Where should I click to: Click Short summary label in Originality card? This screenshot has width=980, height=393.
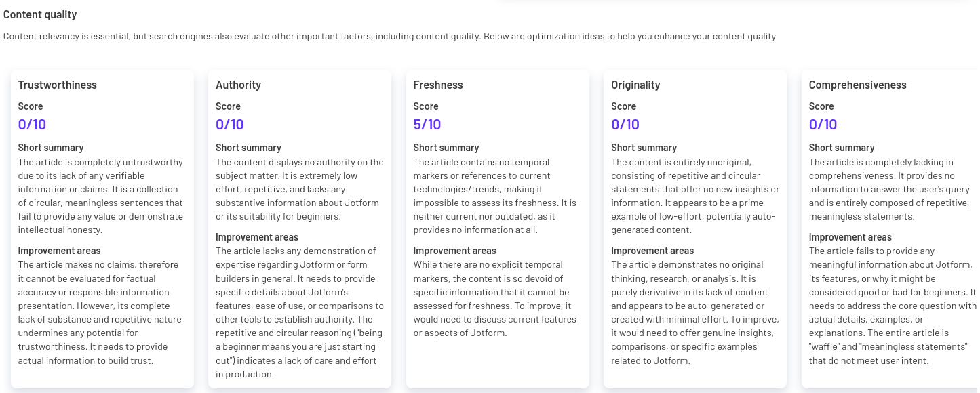tap(644, 148)
